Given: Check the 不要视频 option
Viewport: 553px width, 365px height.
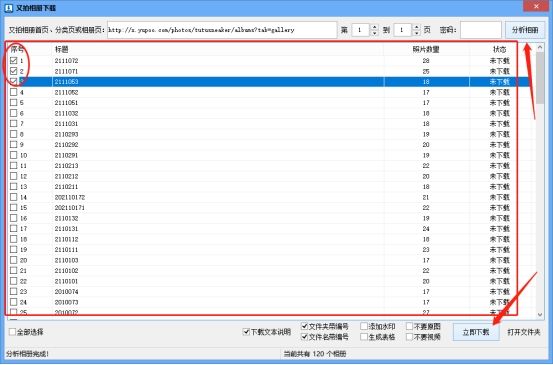Looking at the screenshot, I should pyautogui.click(x=409, y=337).
